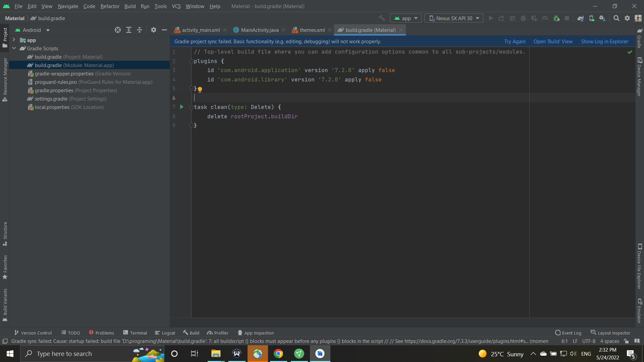Image resolution: width=644 pixels, height=362 pixels.
Task: Toggle the Gradle side panel
Action: tap(640, 38)
